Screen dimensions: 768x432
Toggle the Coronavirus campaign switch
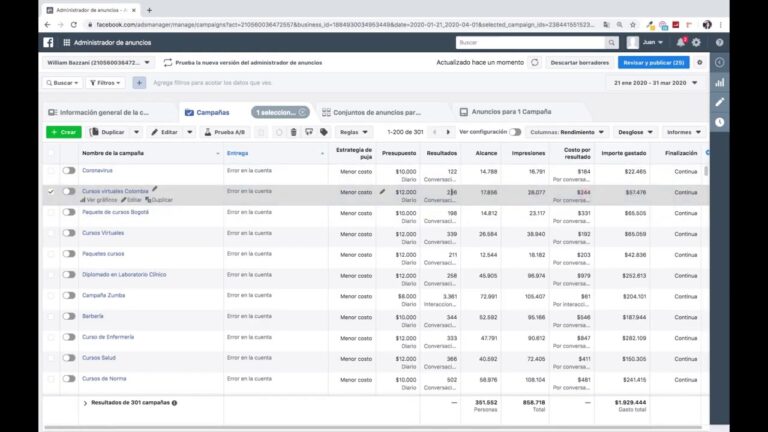pos(69,171)
